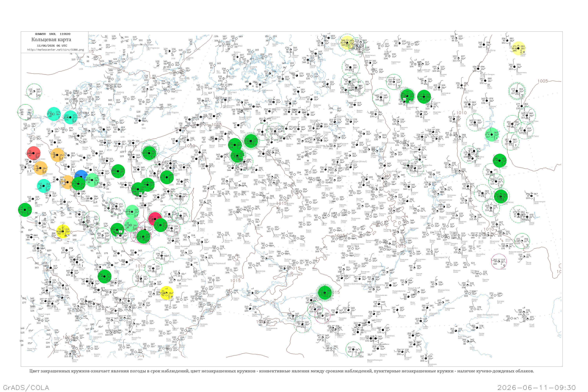
Task: Click the "Котельнич 27283" station label
Action: (x=428, y=143)
